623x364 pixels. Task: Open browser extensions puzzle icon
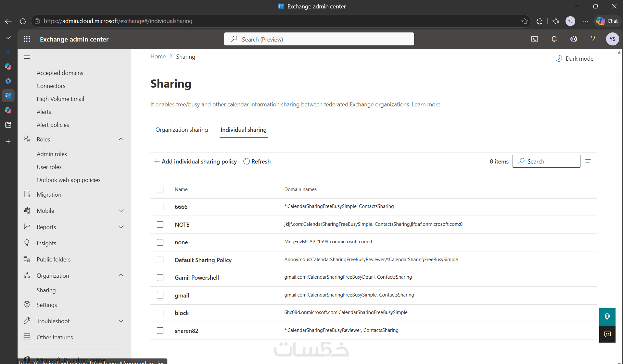pyautogui.click(x=540, y=21)
